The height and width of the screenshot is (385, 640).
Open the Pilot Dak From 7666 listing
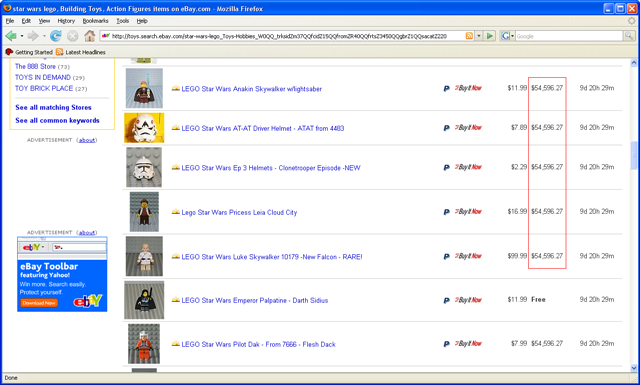coord(258,345)
